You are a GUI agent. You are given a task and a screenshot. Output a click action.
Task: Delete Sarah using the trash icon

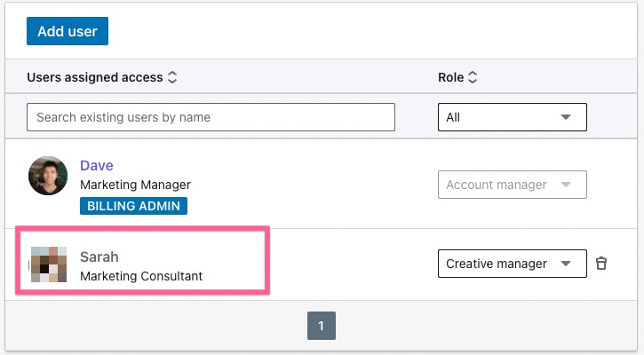601,264
